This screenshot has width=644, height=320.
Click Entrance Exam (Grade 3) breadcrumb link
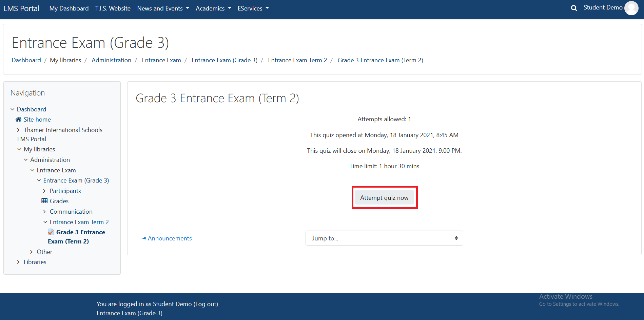[x=225, y=60]
